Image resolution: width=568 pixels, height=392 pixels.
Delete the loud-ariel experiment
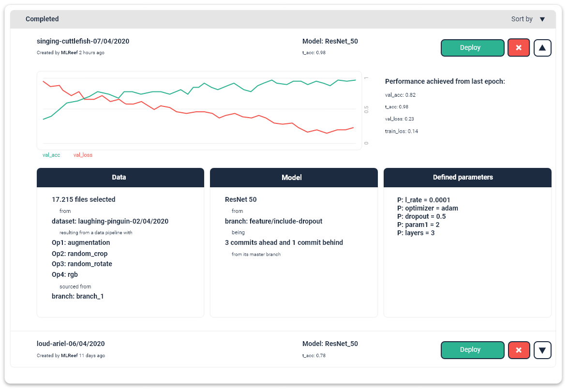click(519, 350)
